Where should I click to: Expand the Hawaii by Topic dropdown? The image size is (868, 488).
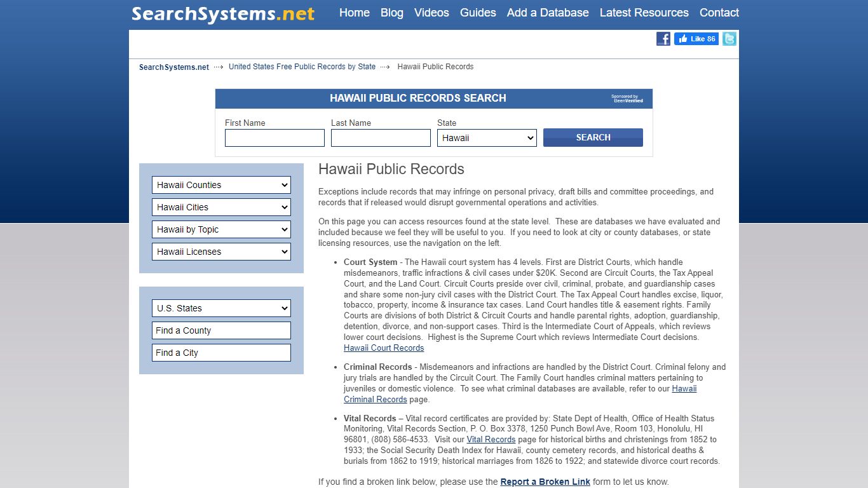221,229
